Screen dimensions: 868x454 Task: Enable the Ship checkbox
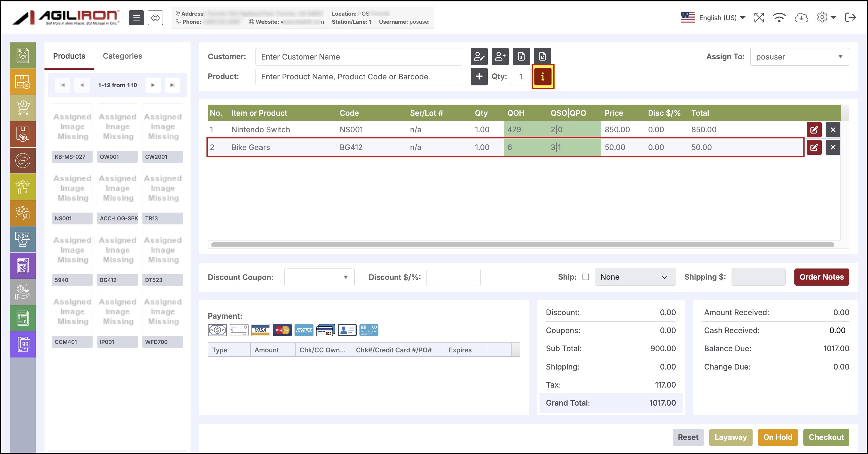tap(586, 277)
